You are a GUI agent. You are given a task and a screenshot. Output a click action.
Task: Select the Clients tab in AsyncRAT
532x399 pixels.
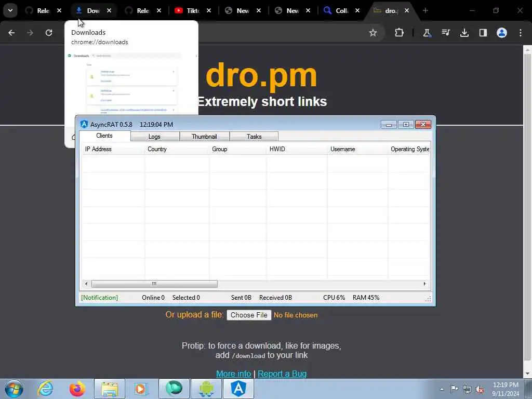click(x=104, y=136)
